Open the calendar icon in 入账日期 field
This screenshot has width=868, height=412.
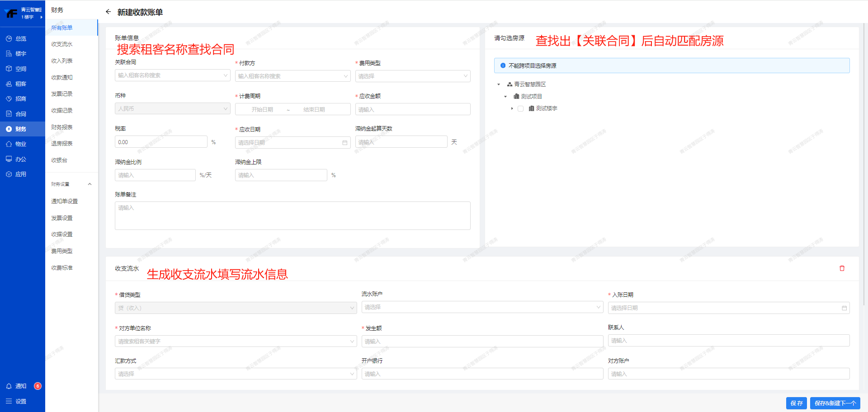(x=844, y=308)
